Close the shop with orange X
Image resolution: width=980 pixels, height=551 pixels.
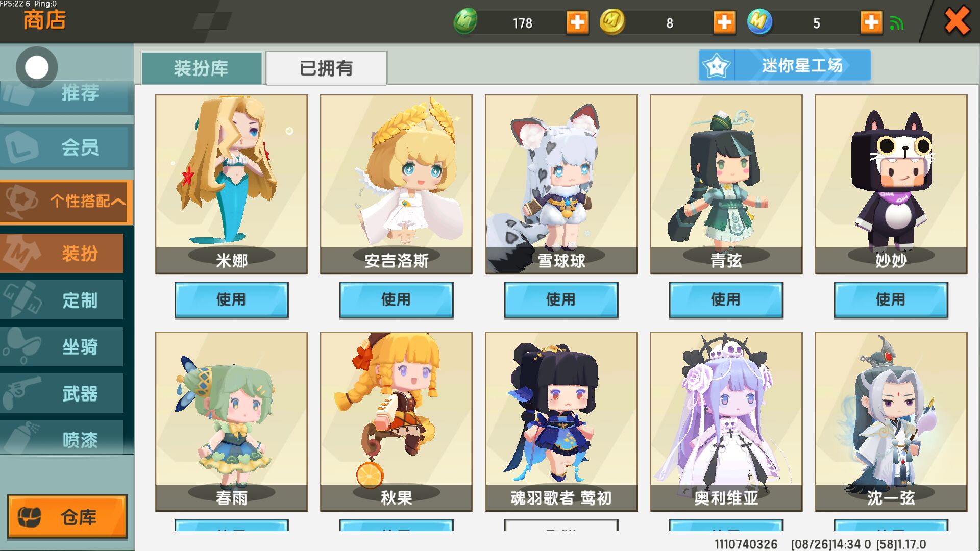[x=957, y=21]
